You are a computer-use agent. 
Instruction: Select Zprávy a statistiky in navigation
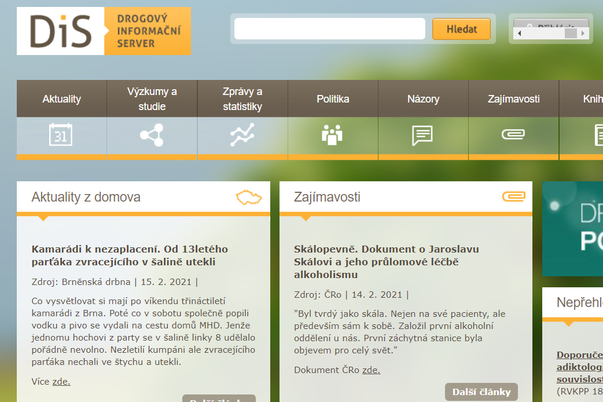point(242,99)
